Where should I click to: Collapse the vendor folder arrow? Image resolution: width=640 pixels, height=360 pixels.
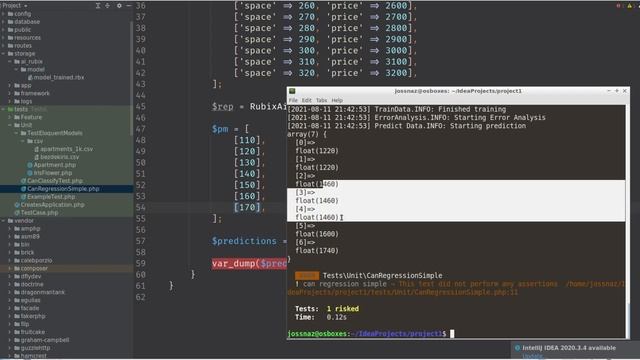point(4,221)
